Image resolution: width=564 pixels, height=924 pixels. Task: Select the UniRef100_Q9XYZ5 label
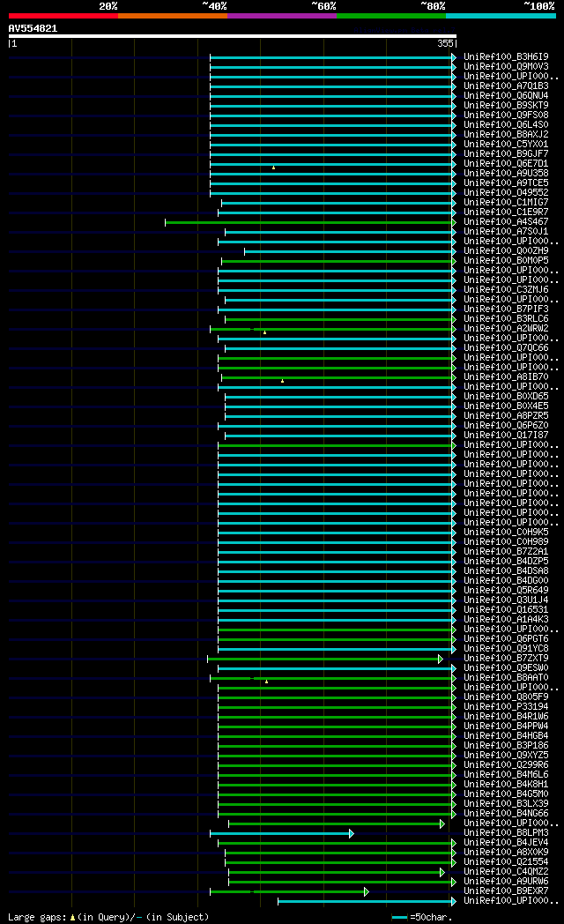coord(506,756)
